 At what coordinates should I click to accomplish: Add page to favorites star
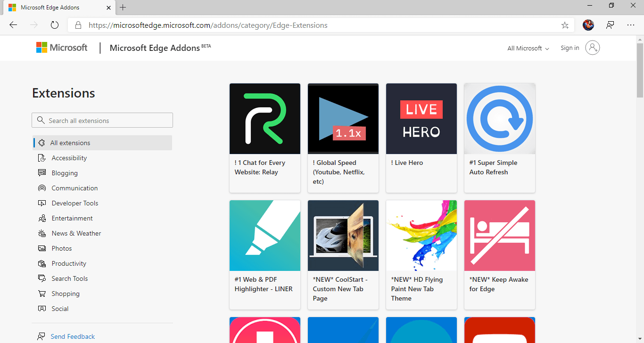tap(565, 25)
